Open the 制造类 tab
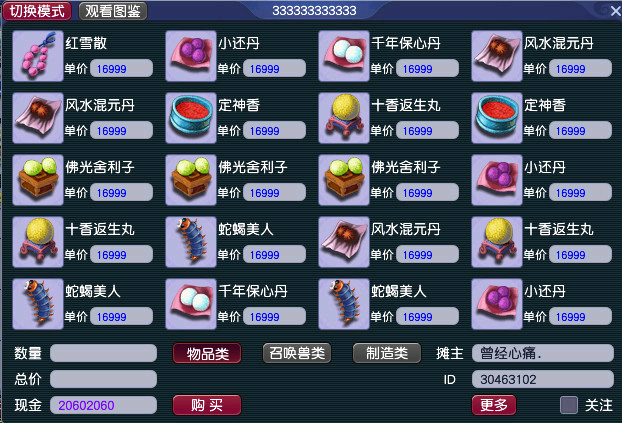This screenshot has width=622, height=423. click(387, 353)
